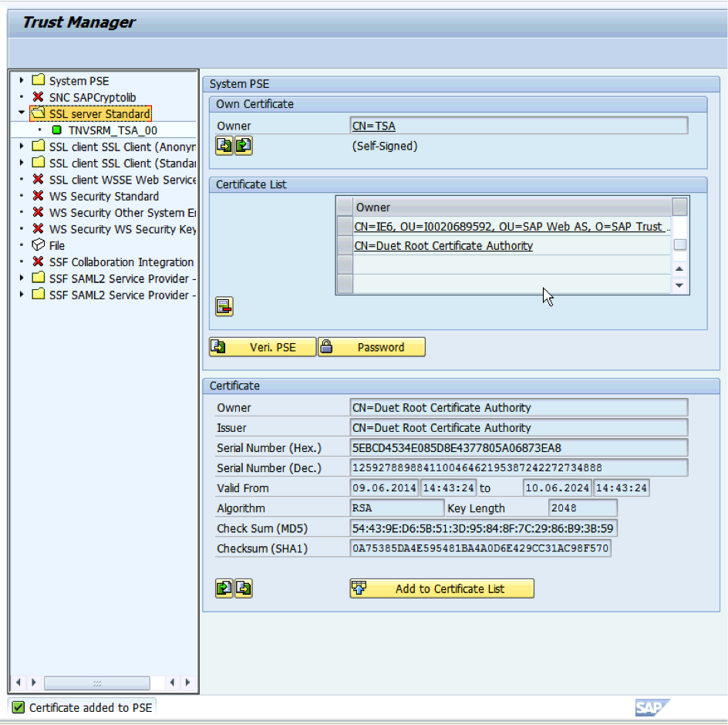Click Add to Certificate List button
This screenshot has width=728, height=725.
(x=442, y=588)
